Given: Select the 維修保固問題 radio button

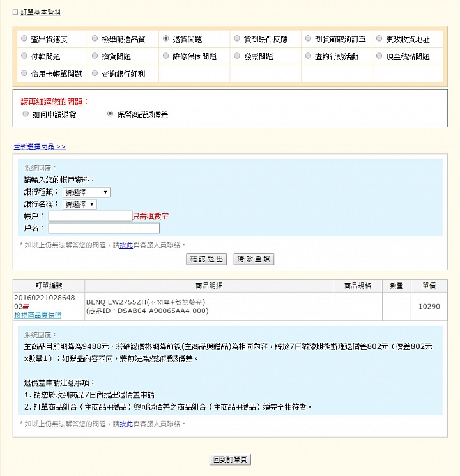Looking at the screenshot, I should pos(165,56).
